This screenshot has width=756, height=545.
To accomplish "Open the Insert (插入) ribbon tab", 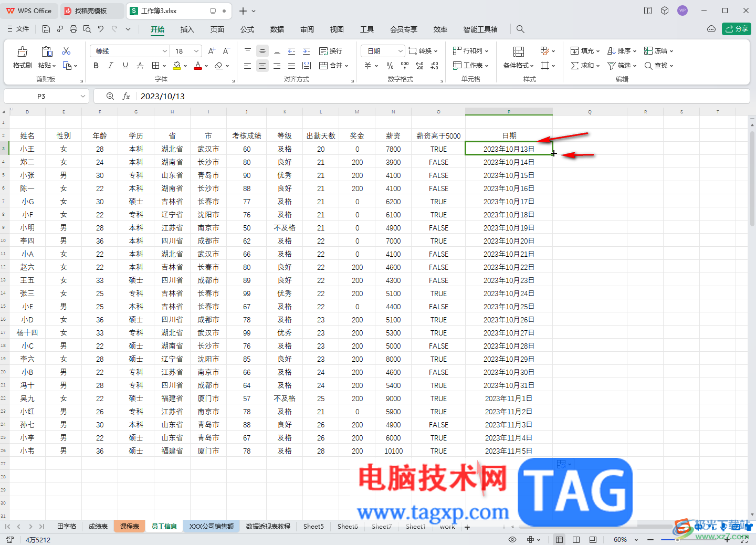I will [x=187, y=29].
